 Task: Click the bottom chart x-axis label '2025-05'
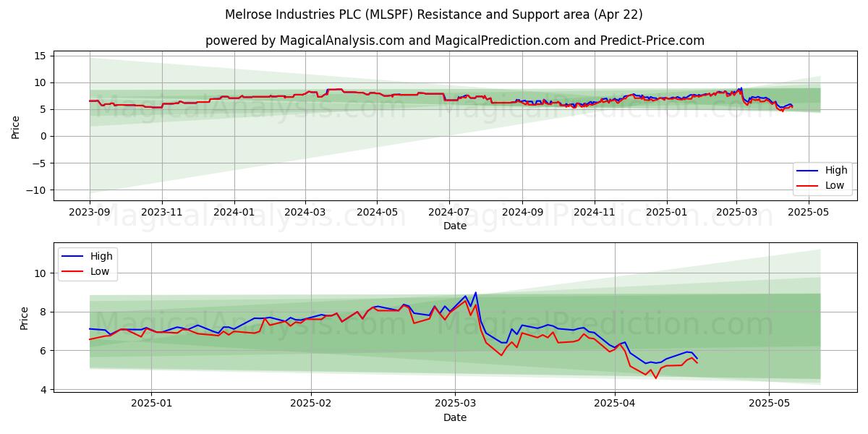(x=770, y=405)
